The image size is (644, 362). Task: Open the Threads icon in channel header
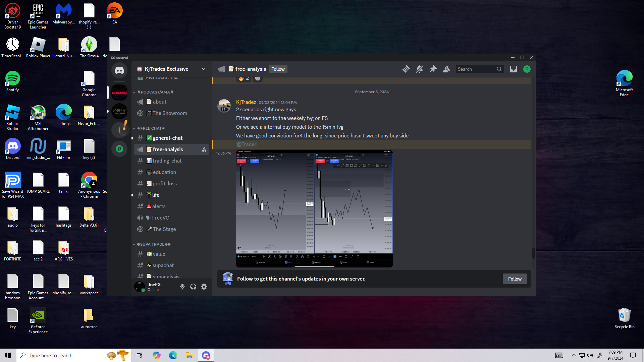406,69
